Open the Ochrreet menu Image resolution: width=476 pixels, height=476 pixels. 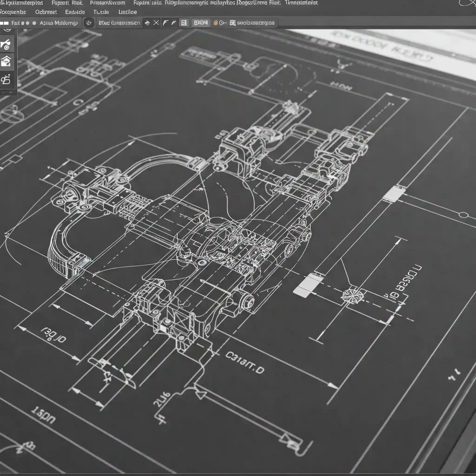46,12
